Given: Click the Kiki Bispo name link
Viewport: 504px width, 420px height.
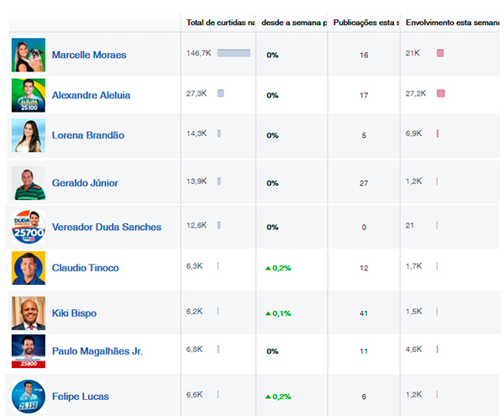Looking at the screenshot, I should [74, 313].
